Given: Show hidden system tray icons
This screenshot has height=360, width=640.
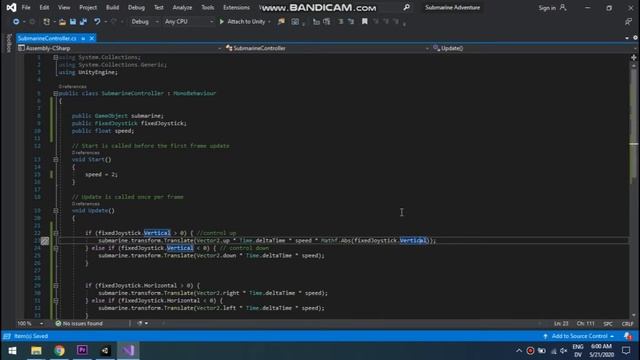Looking at the screenshot, I should click(519, 351).
